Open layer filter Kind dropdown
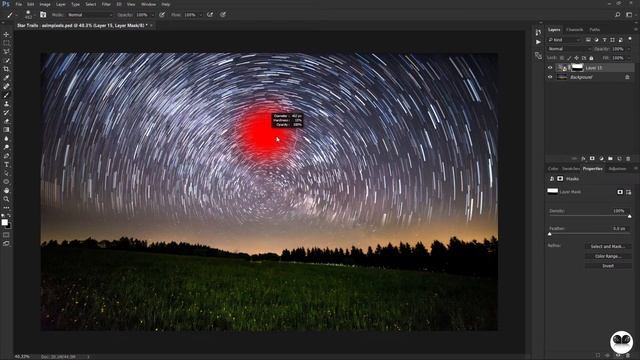This screenshot has width=640, height=360. click(564, 40)
